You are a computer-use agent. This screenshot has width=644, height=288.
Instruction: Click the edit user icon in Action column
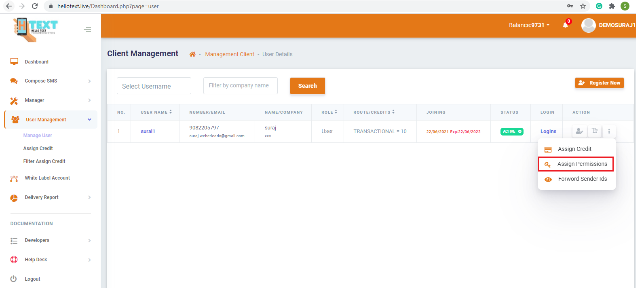coord(579,131)
